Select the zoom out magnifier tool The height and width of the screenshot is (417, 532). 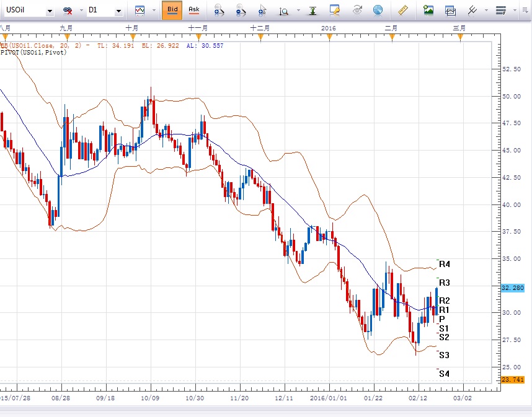(x=241, y=11)
